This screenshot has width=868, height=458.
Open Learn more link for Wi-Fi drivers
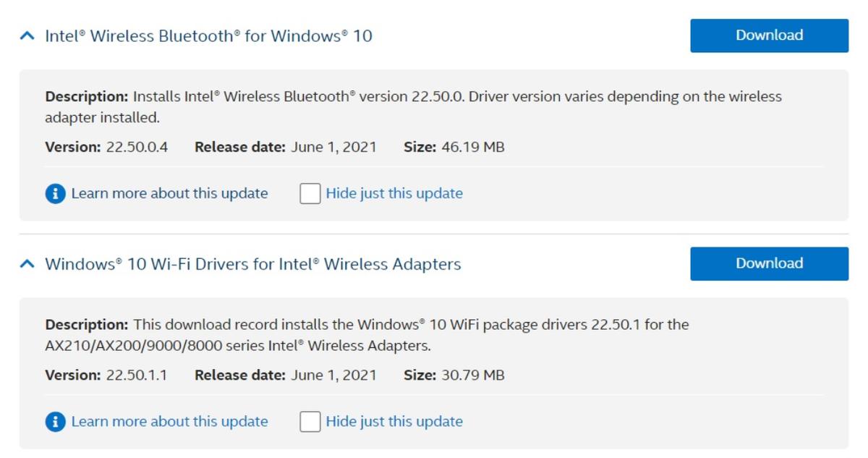point(169,422)
